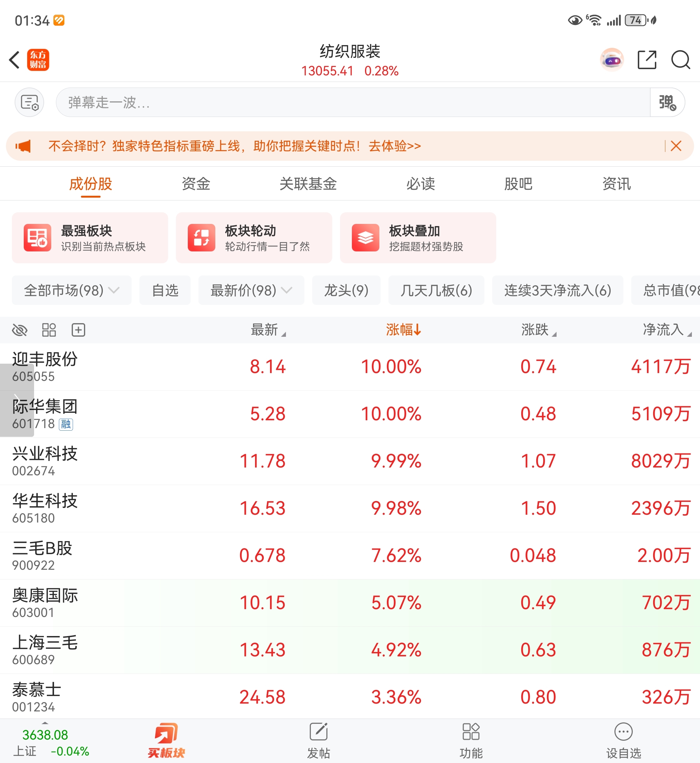Open the bullet comment settings icon
This screenshot has height=763, width=700.
tap(30, 102)
